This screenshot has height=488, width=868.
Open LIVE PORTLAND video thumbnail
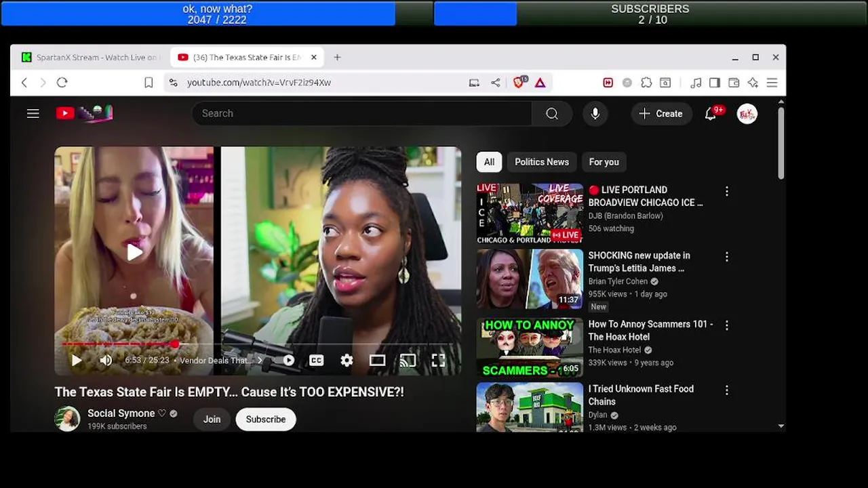(x=530, y=213)
